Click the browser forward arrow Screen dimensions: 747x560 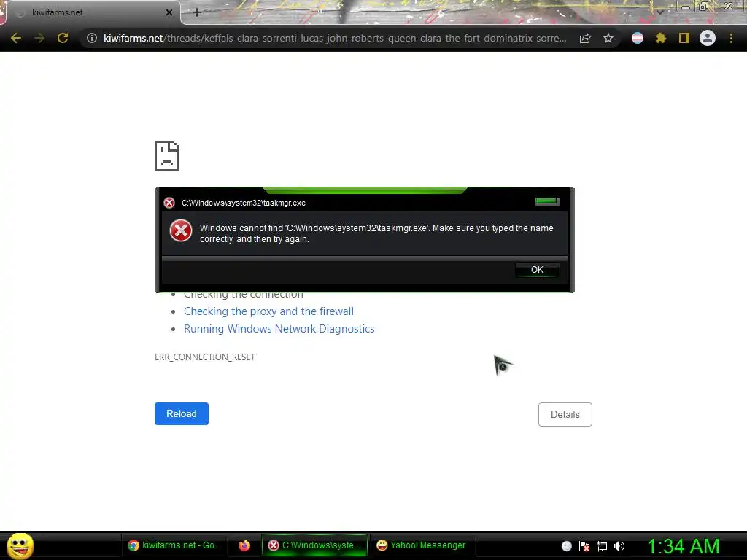39,38
